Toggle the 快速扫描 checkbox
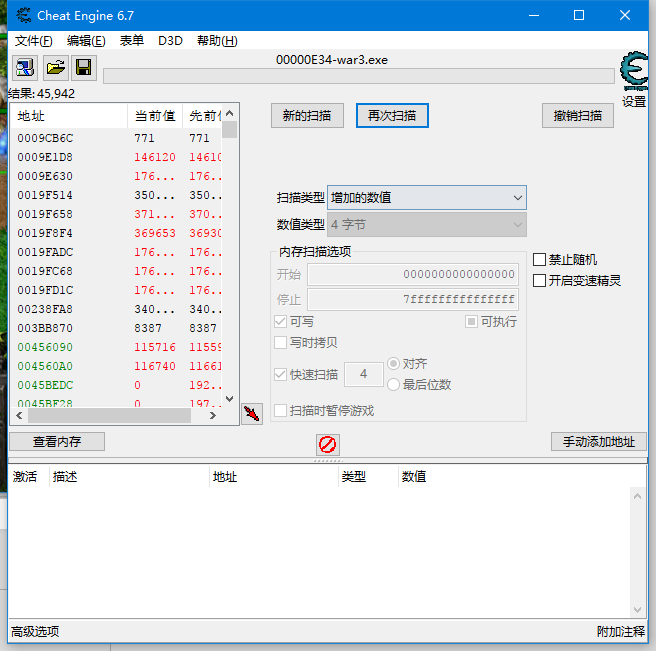This screenshot has height=651, width=656. pyautogui.click(x=280, y=374)
